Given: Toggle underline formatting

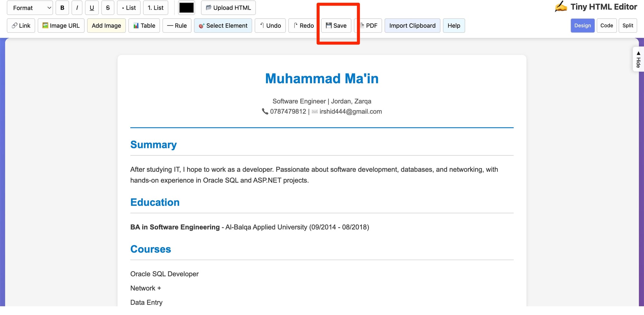Looking at the screenshot, I should (x=92, y=8).
